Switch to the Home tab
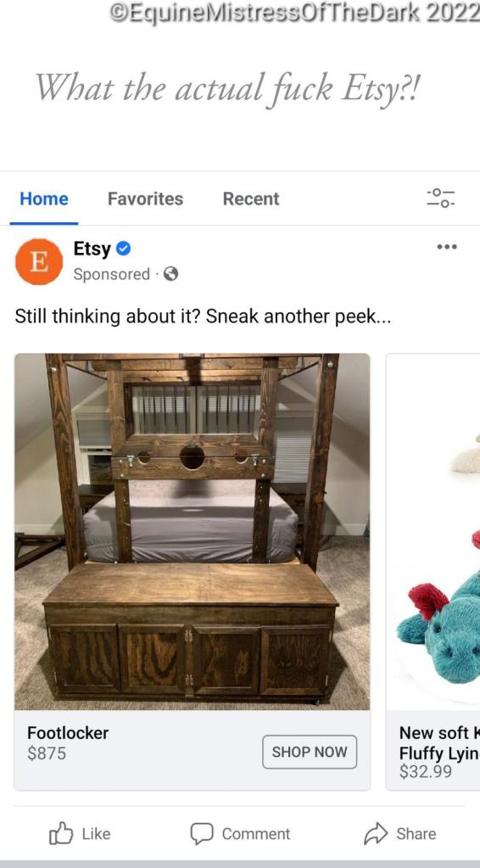Screen dimensions: 480x868 point(44,199)
